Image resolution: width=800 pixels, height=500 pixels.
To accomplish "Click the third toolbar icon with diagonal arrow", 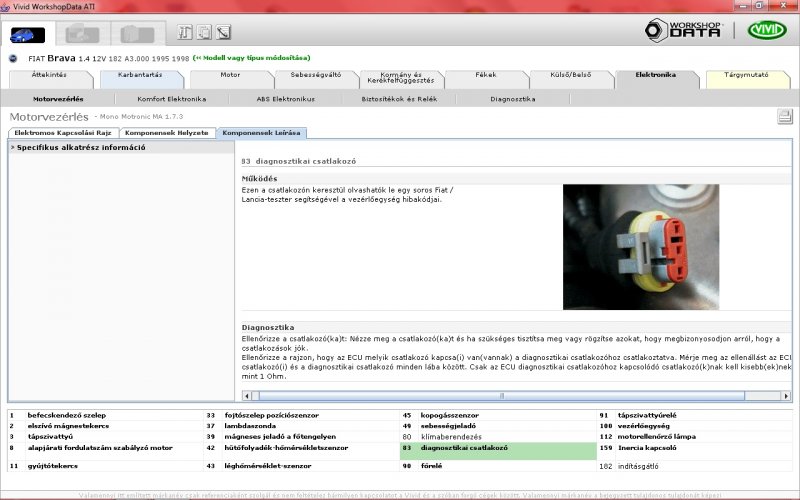I will coord(223,32).
